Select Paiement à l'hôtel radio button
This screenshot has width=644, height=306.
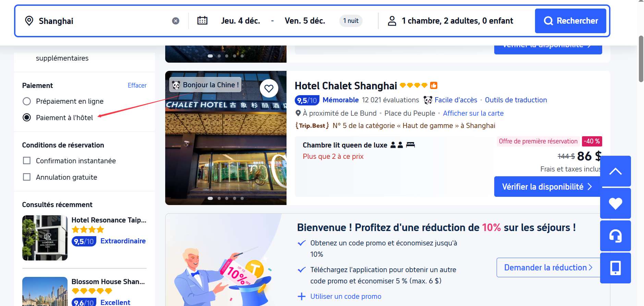(x=27, y=118)
